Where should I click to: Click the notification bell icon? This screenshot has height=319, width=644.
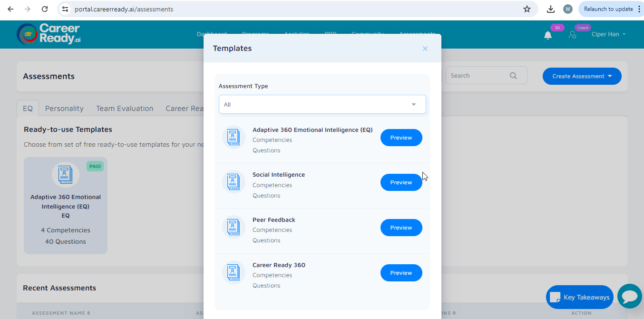pos(548,35)
